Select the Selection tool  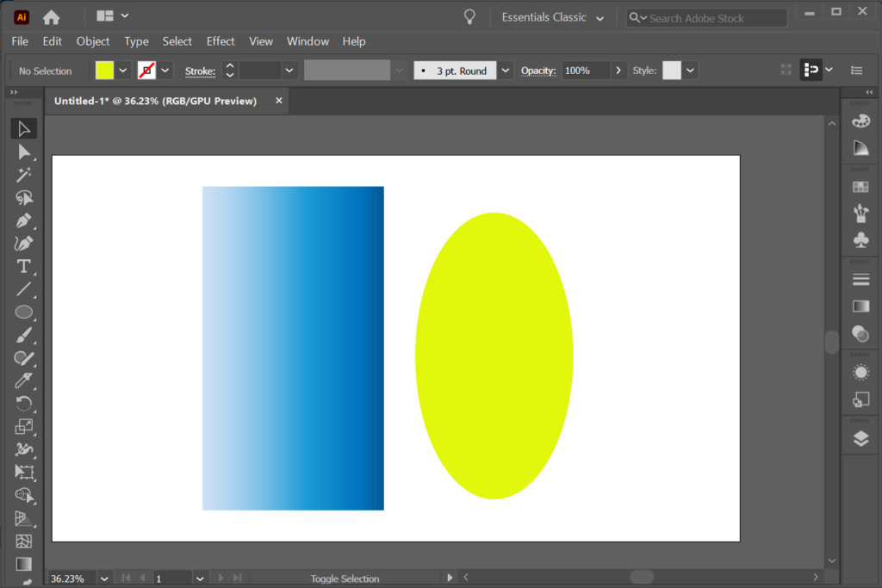point(23,127)
